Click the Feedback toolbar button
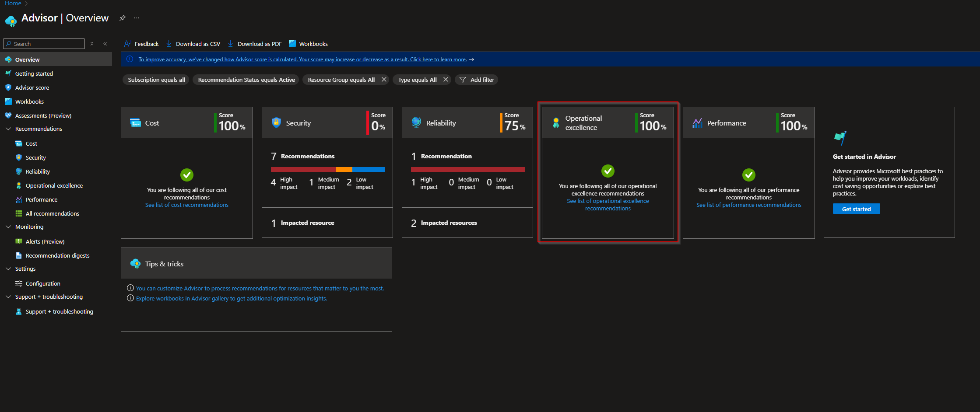Image resolution: width=980 pixels, height=412 pixels. (x=141, y=44)
